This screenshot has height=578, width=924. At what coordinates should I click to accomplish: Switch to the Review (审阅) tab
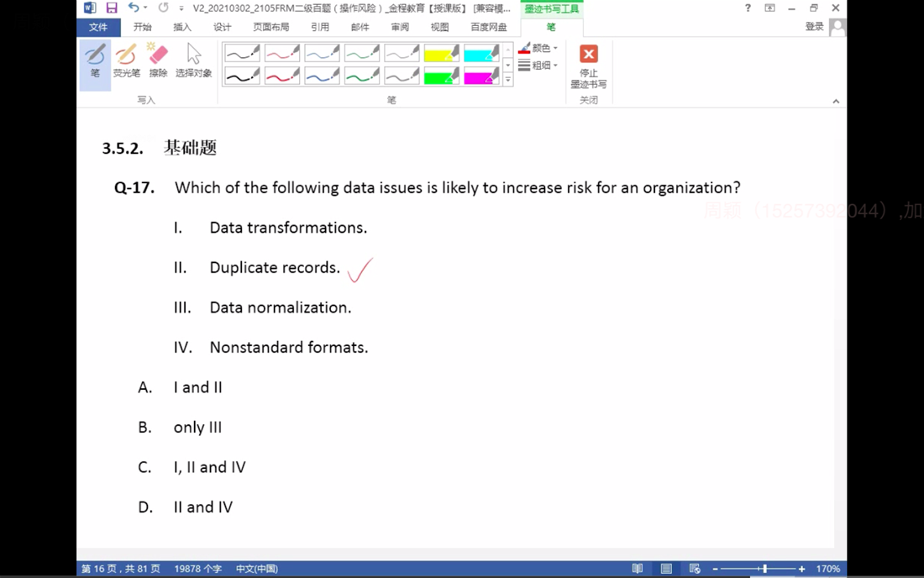tap(400, 27)
